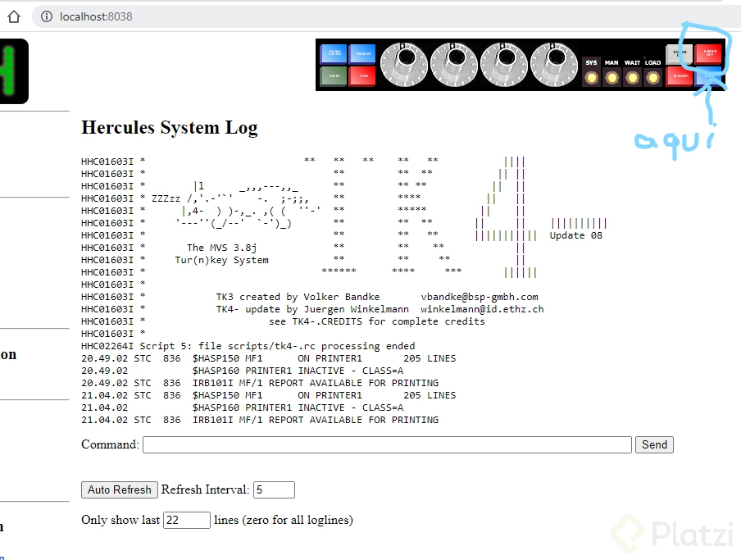The width and height of the screenshot is (741, 560).
Task: Click the 'Update 08' text in the banner
Action: 576,235
